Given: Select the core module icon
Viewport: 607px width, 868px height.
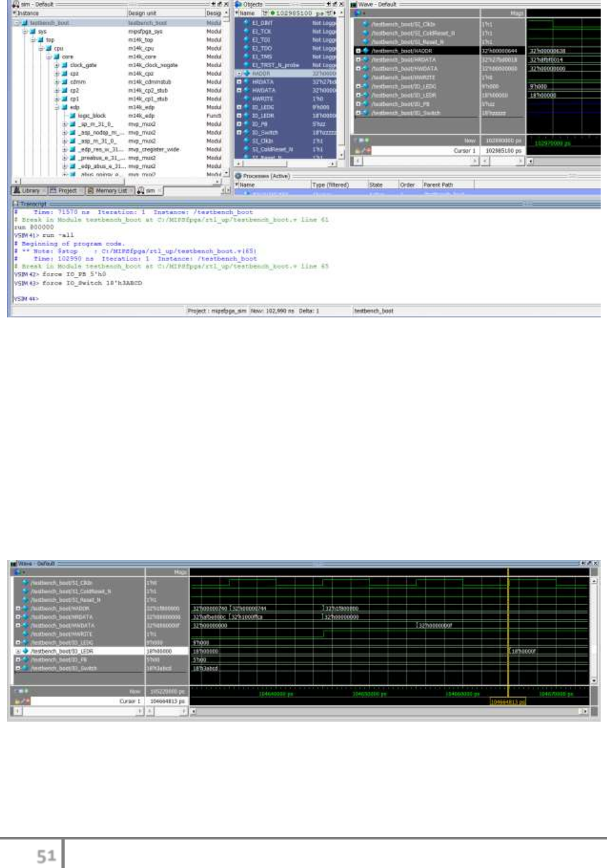Looking at the screenshot, I should 56,56.
